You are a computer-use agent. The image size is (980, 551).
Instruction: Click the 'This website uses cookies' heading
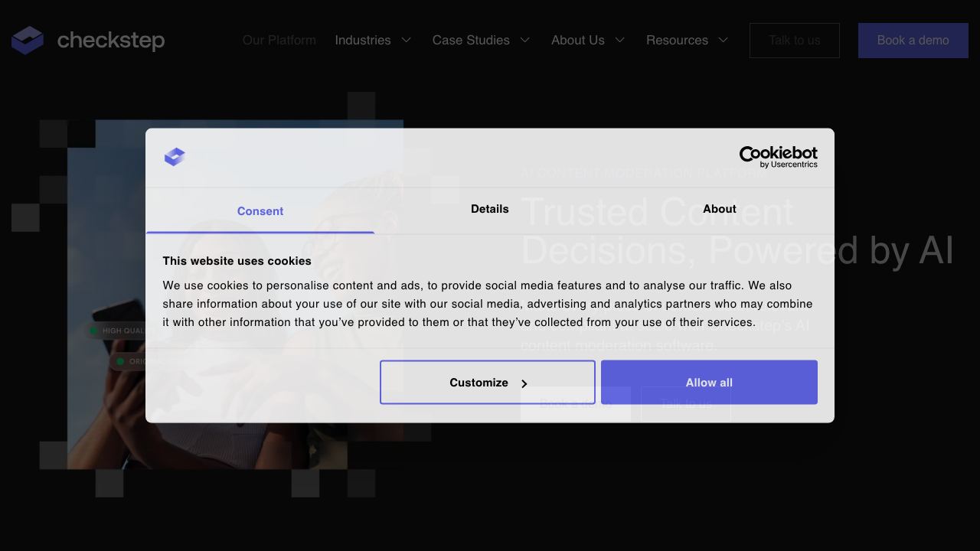coord(237,261)
